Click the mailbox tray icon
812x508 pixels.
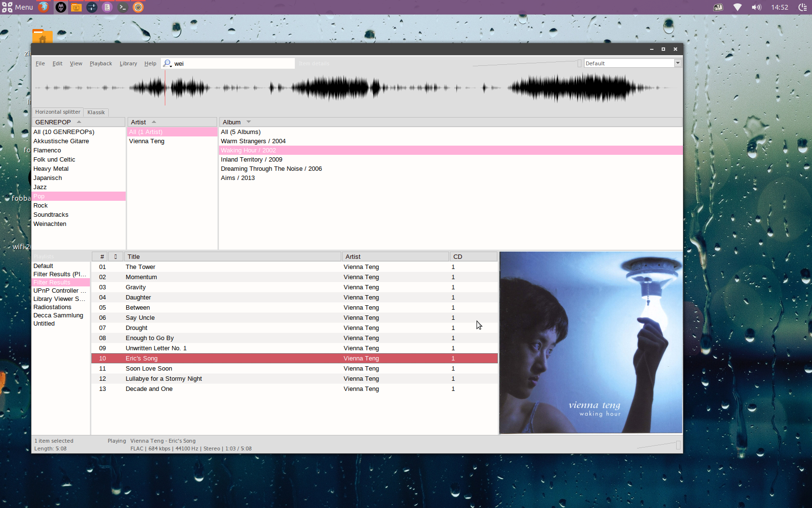[x=718, y=7]
